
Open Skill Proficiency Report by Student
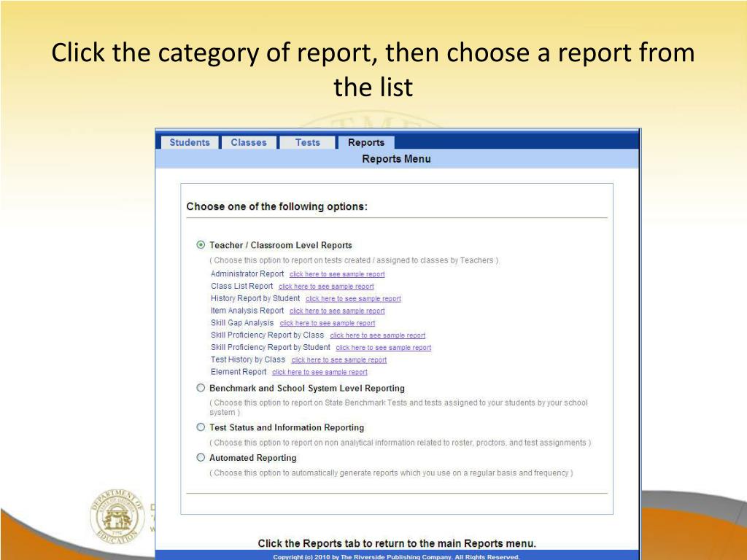point(271,348)
